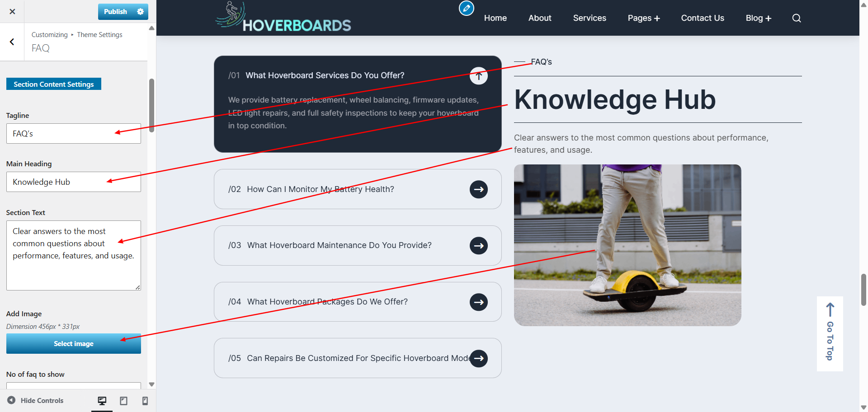Click scroll-up arrow of customizer panel

(152, 28)
